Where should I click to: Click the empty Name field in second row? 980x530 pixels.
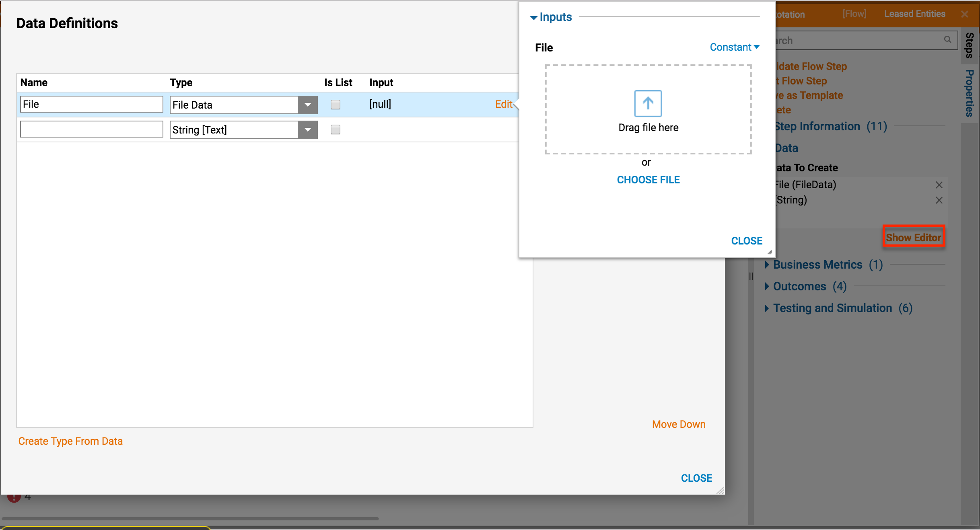tap(92, 129)
